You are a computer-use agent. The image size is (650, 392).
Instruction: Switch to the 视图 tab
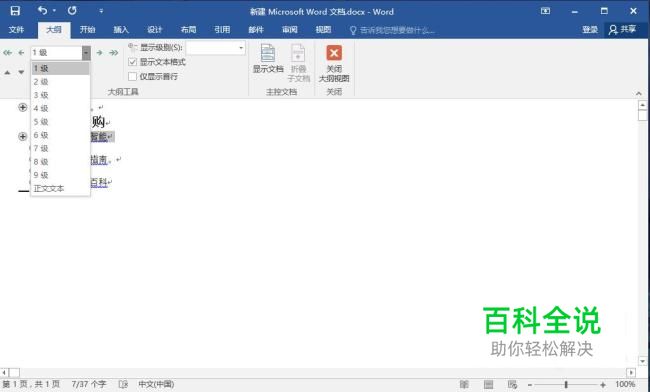coord(323,30)
